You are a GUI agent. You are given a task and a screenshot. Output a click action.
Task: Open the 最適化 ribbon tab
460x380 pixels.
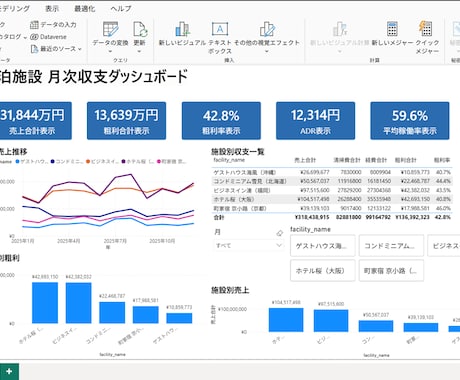point(85,8)
